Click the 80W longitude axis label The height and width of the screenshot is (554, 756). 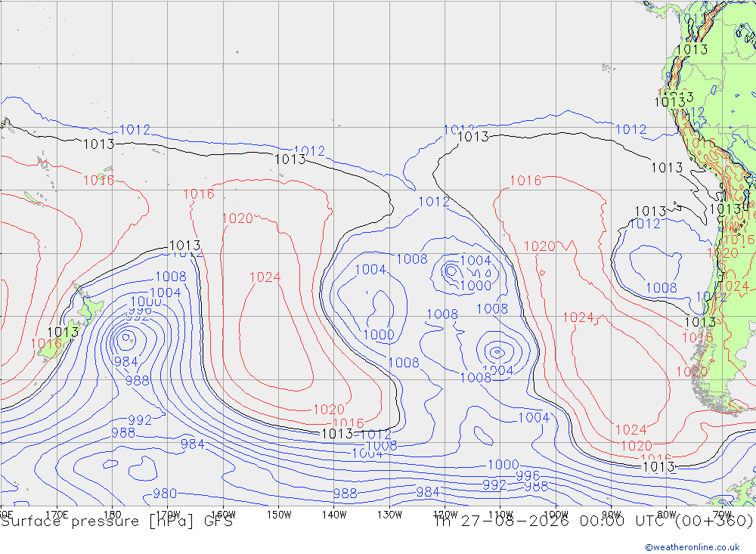[x=667, y=515]
